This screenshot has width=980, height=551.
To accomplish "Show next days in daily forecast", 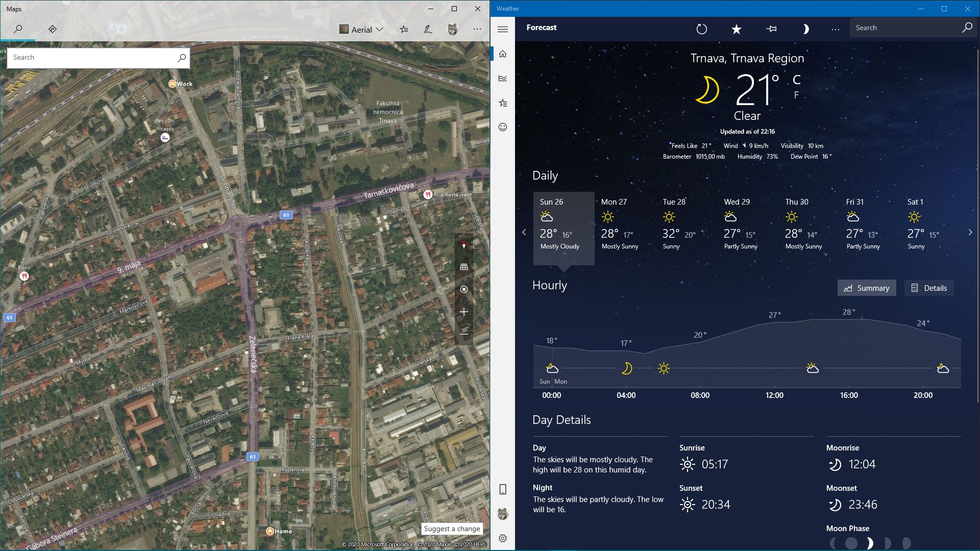I will pyautogui.click(x=970, y=232).
